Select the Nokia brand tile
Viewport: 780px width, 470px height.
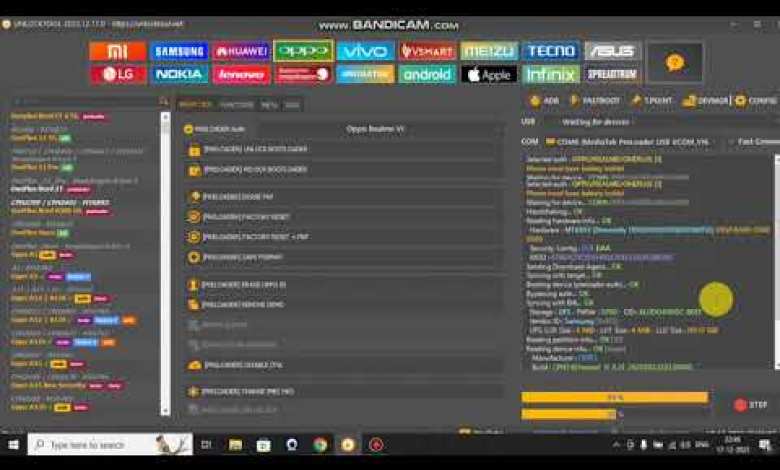pos(179,75)
